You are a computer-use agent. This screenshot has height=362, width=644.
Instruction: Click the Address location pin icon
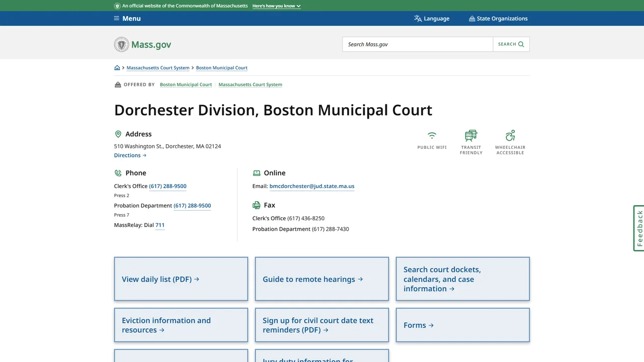click(x=118, y=134)
